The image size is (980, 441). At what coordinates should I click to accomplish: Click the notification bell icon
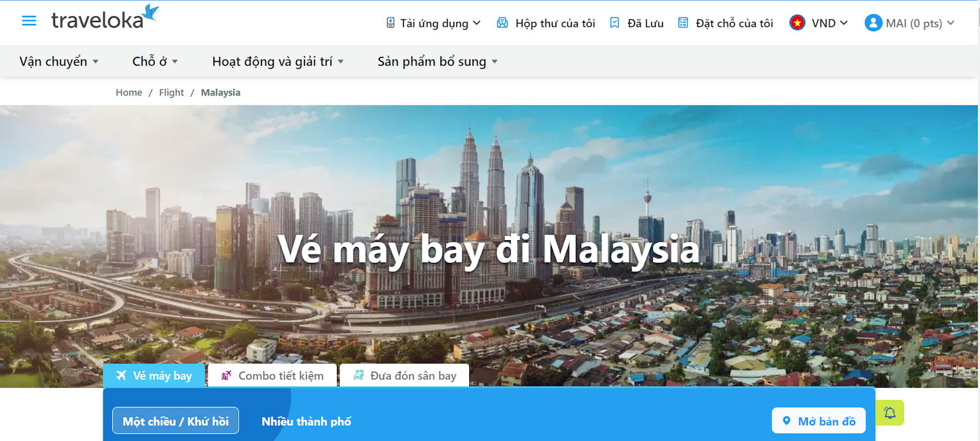(890, 413)
